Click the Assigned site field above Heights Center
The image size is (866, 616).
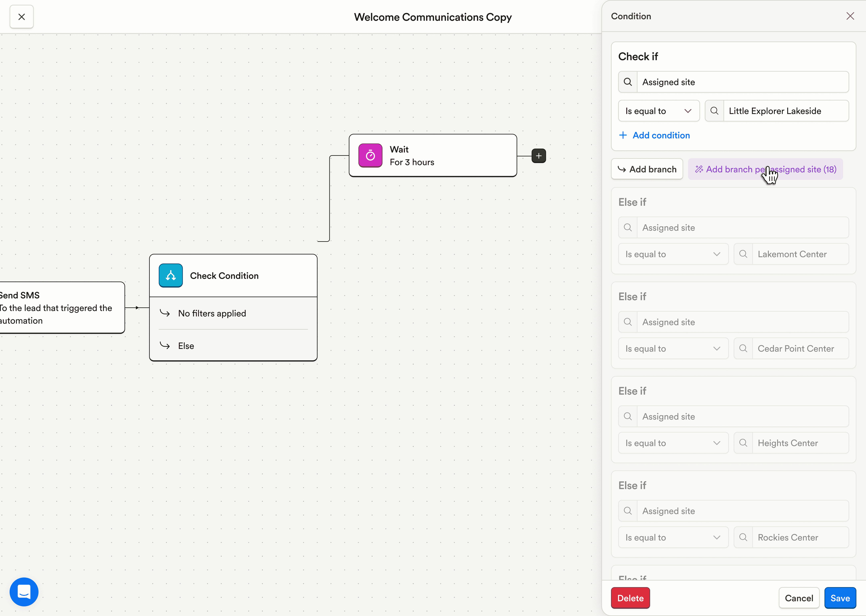click(734, 416)
